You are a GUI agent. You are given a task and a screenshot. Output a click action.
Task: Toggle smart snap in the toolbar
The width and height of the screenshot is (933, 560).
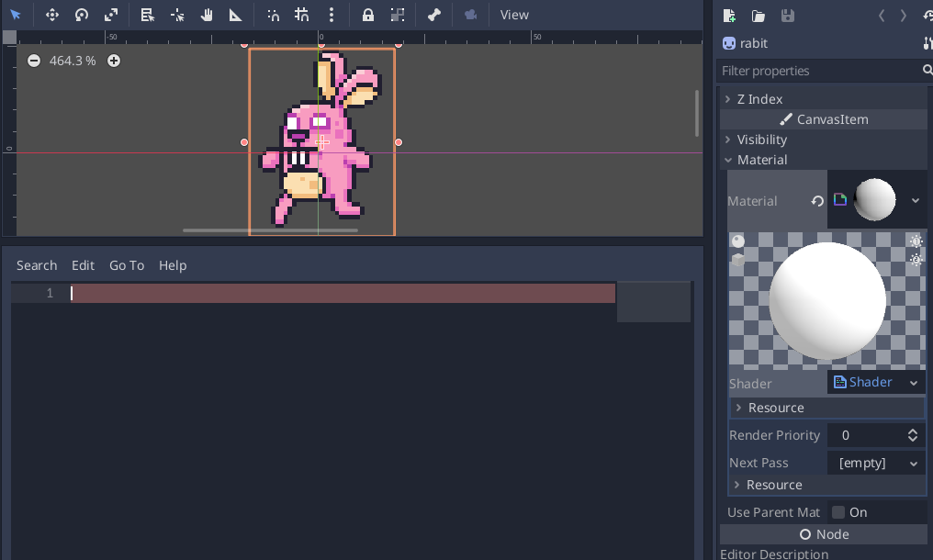[x=274, y=15]
